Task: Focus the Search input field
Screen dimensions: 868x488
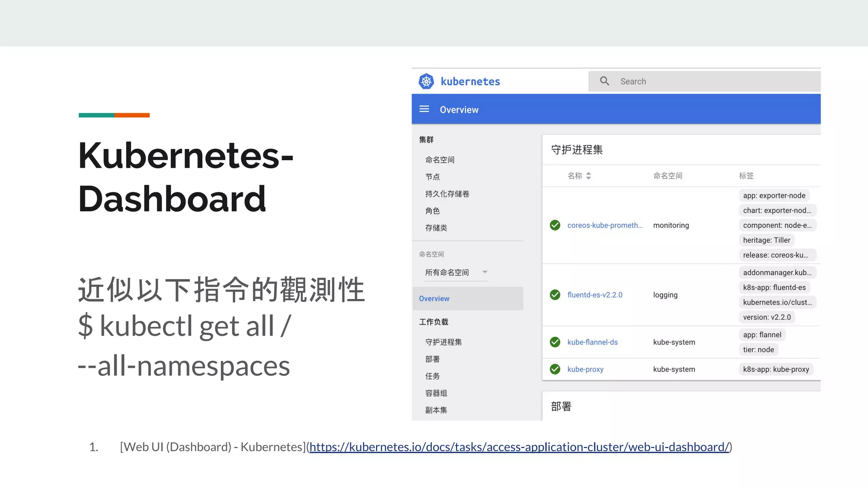Action: [x=704, y=81]
